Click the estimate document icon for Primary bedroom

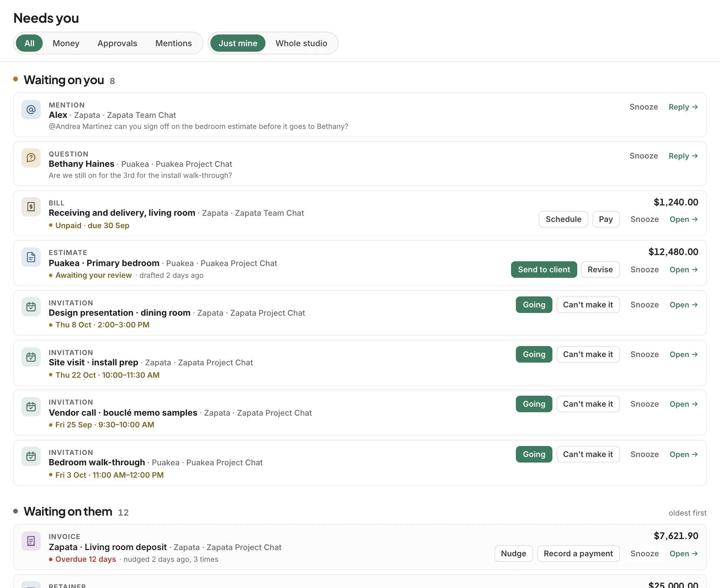click(31, 257)
